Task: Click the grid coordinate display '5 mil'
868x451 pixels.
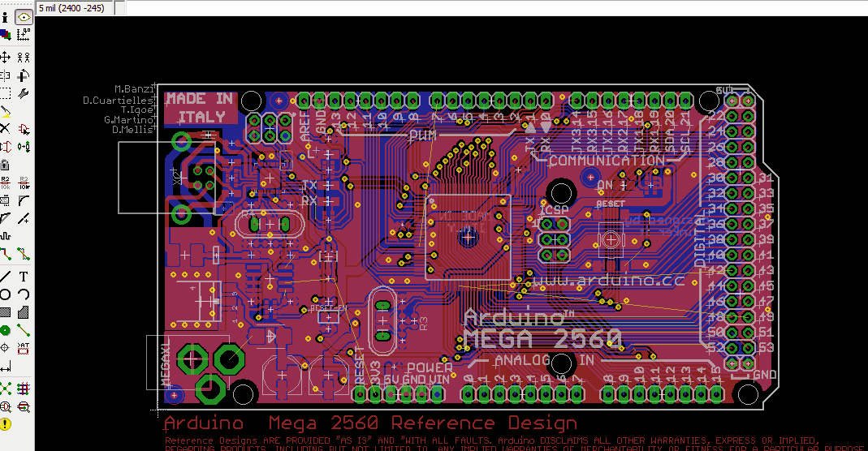Action: pos(75,8)
